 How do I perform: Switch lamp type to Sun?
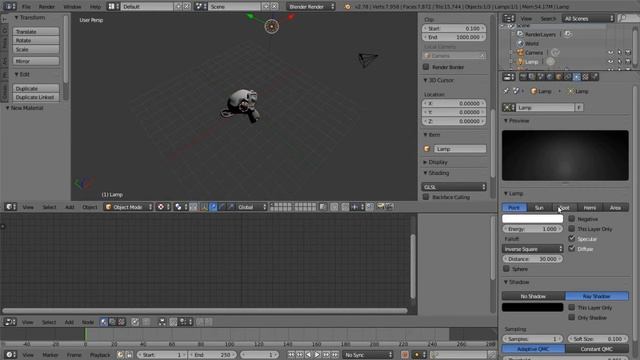click(x=539, y=207)
